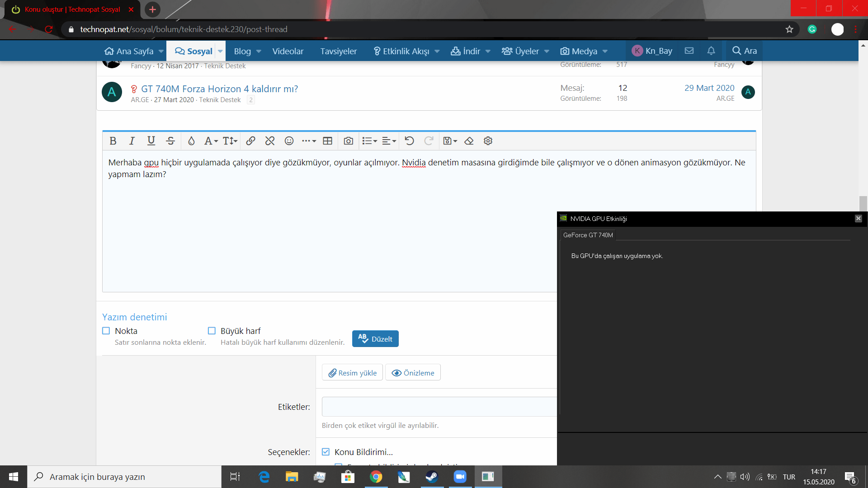Open GT 740M Forza Horizon thread
Image resolution: width=868 pixels, height=488 pixels.
219,89
